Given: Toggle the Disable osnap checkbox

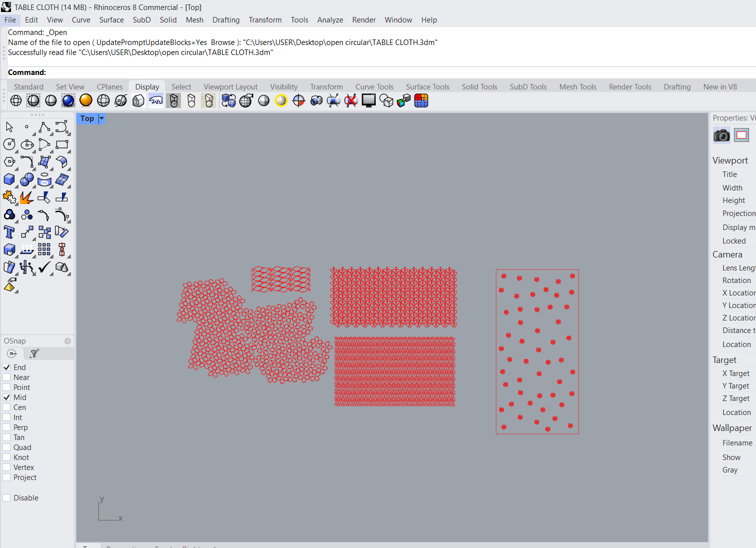Looking at the screenshot, I should point(7,498).
